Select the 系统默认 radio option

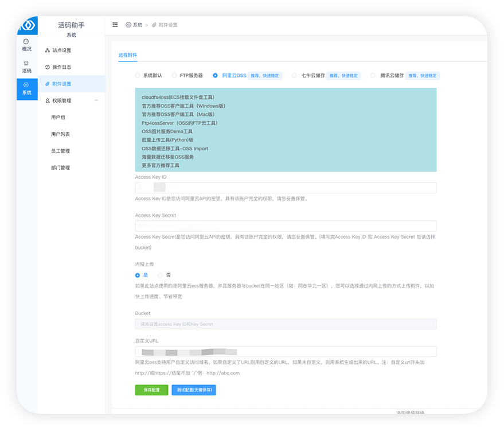coord(138,76)
